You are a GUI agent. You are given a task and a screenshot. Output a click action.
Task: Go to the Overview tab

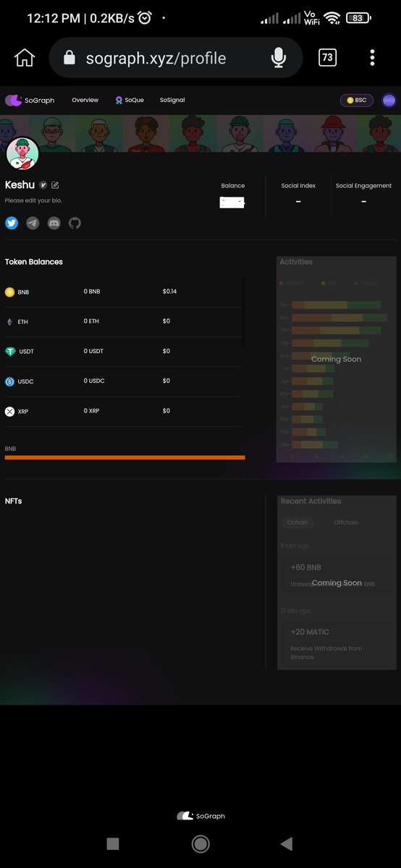[x=85, y=101]
